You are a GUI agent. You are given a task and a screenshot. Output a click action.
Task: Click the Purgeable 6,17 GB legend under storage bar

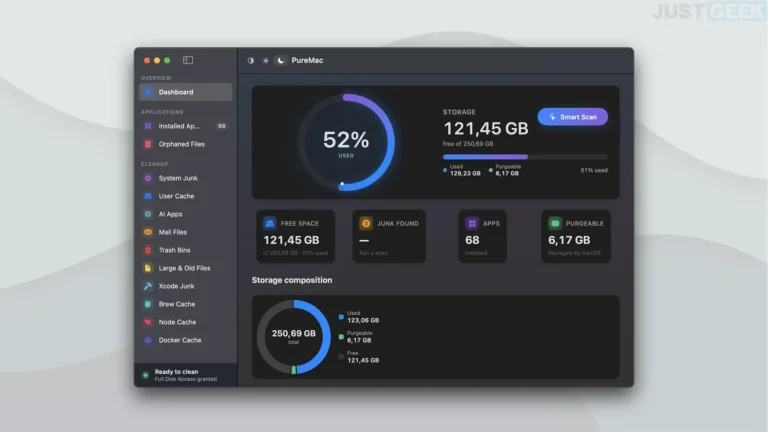click(x=504, y=170)
